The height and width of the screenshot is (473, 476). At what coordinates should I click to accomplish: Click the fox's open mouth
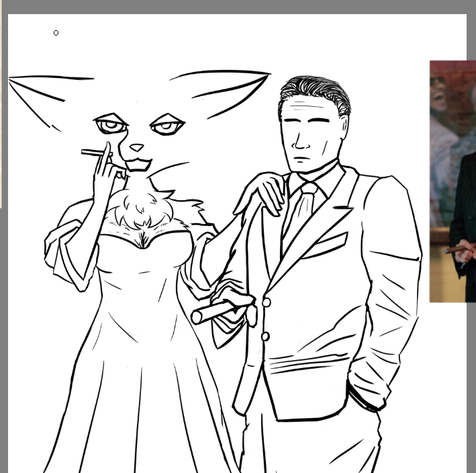[138, 165]
